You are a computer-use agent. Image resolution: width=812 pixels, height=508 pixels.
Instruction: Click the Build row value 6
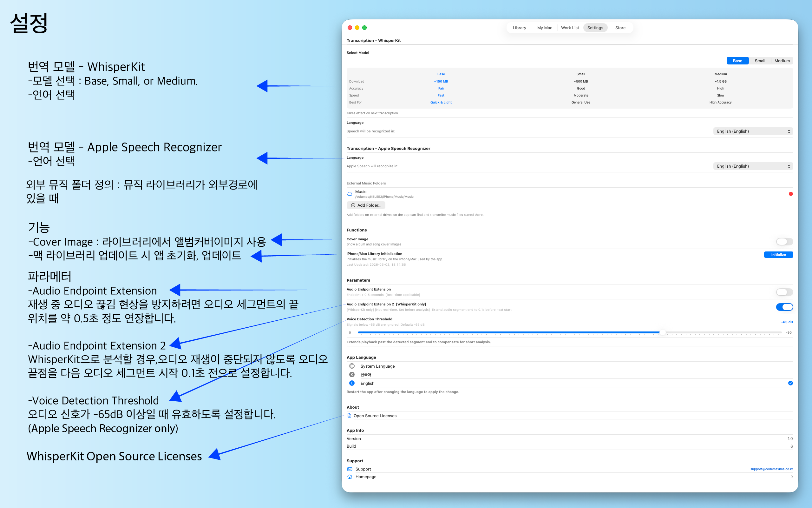(x=791, y=446)
